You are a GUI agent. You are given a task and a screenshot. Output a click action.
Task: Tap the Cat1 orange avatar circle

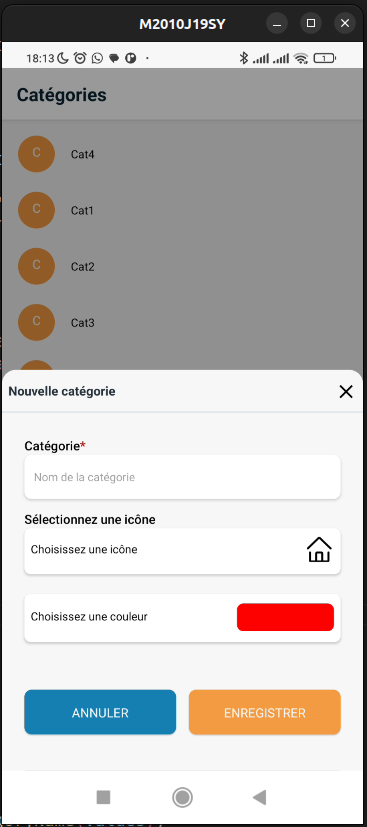click(x=36, y=210)
